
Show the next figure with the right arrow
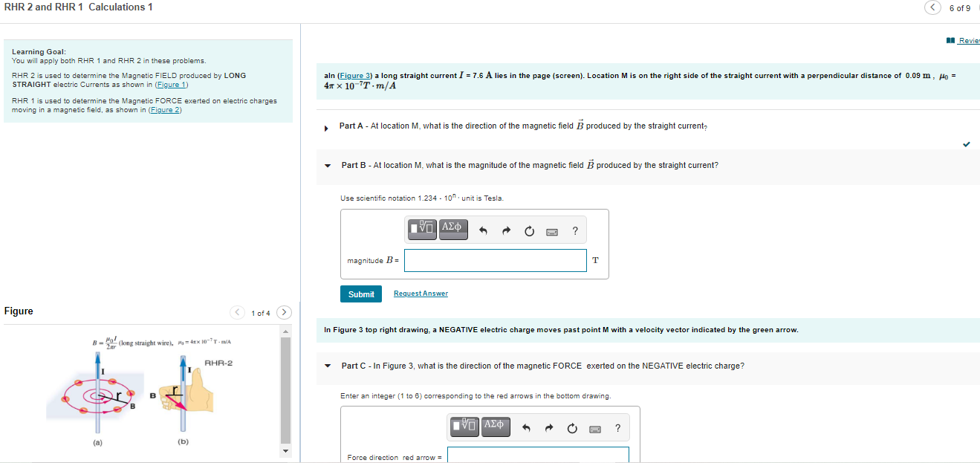[x=284, y=312]
